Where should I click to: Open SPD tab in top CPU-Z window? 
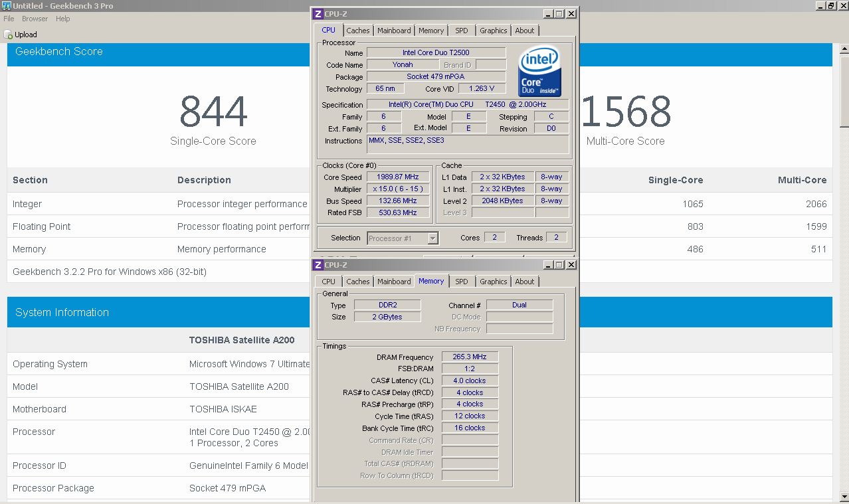pyautogui.click(x=462, y=31)
